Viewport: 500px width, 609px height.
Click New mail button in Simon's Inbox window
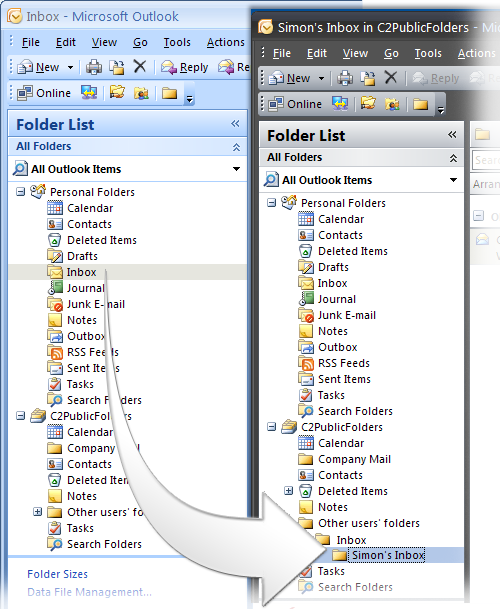click(x=290, y=78)
